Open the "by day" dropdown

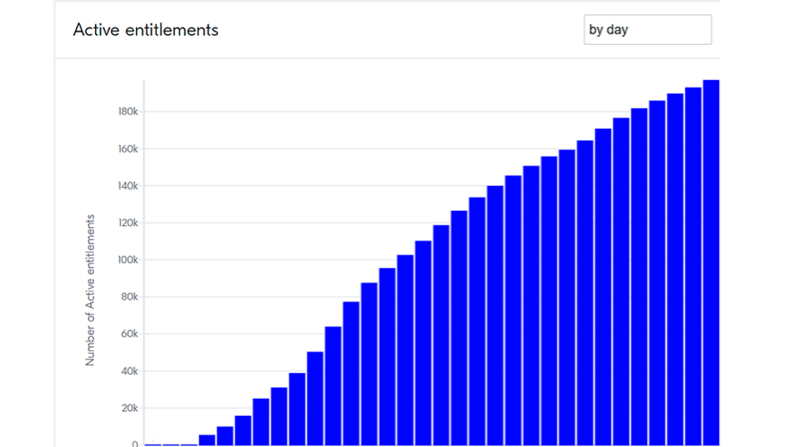point(647,30)
